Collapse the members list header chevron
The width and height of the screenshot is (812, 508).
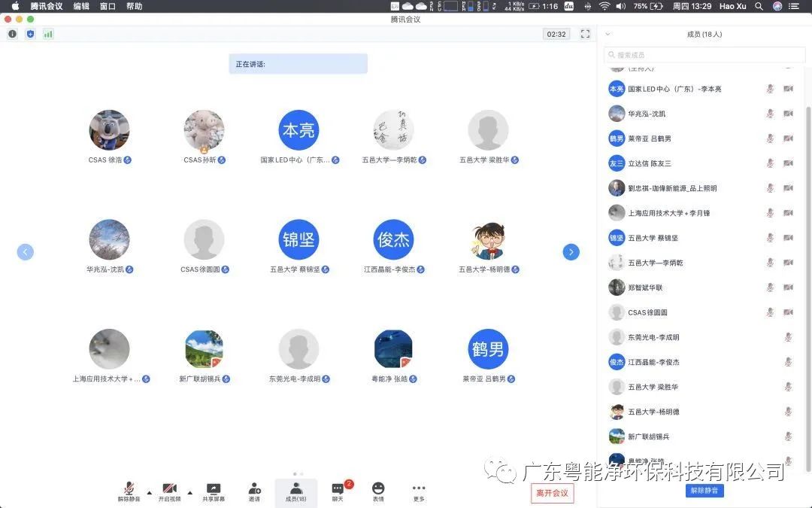[608, 34]
